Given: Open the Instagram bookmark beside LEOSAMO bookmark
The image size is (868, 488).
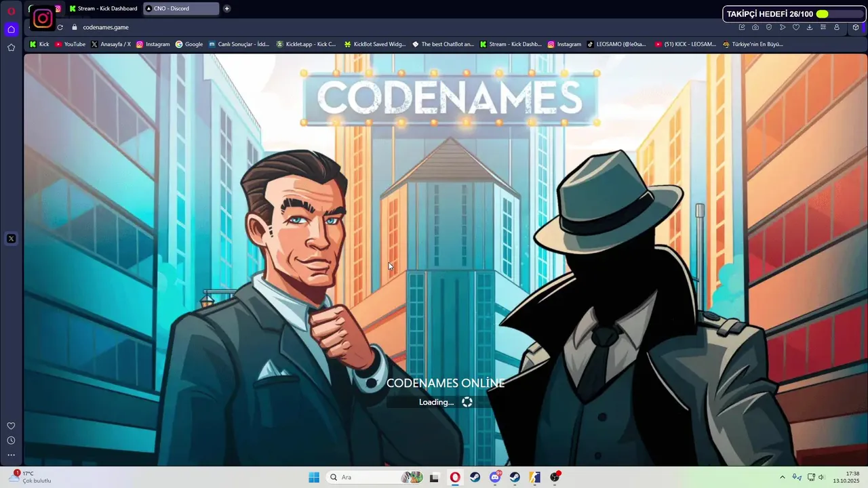Looking at the screenshot, I should pos(564,44).
